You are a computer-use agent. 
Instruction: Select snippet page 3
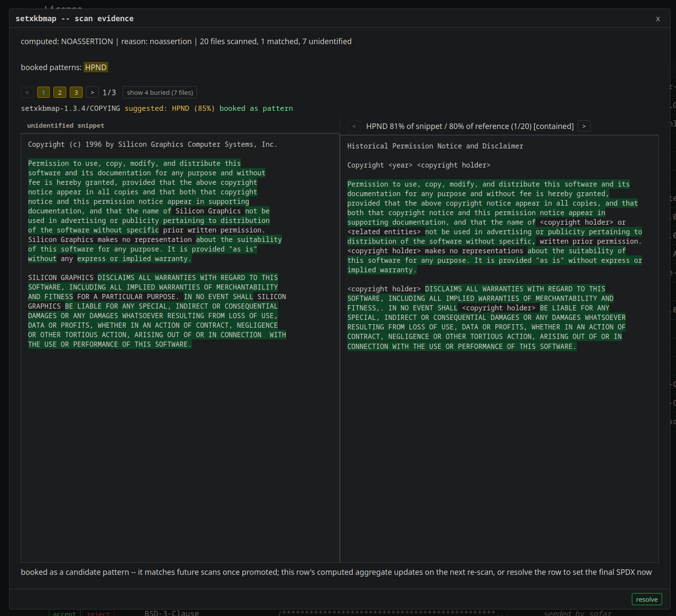click(76, 92)
